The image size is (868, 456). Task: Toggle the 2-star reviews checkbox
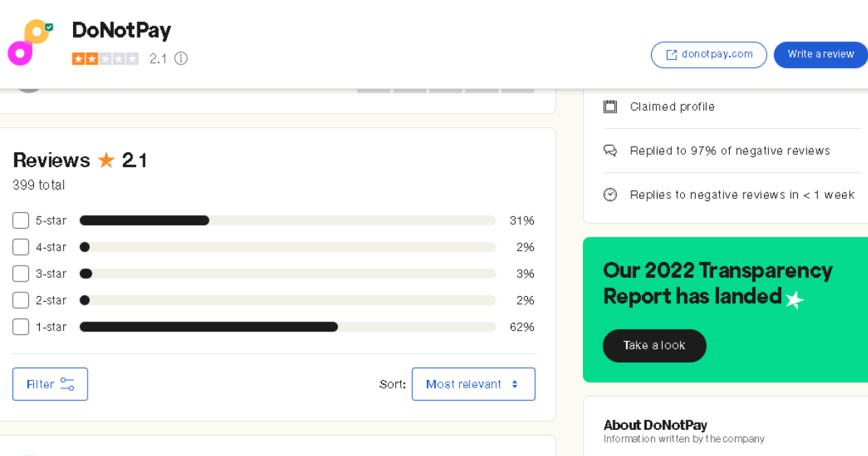pos(21,300)
